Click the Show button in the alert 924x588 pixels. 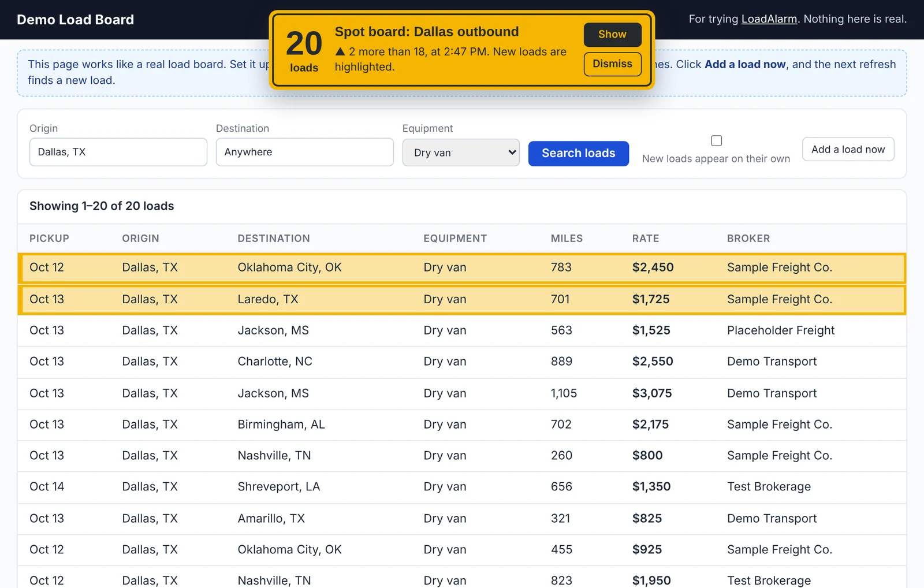[x=612, y=35]
